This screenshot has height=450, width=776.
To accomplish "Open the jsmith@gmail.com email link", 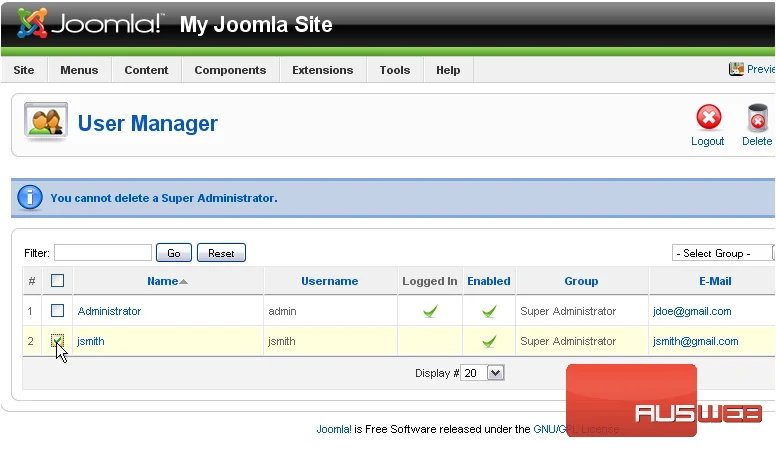I will point(695,341).
